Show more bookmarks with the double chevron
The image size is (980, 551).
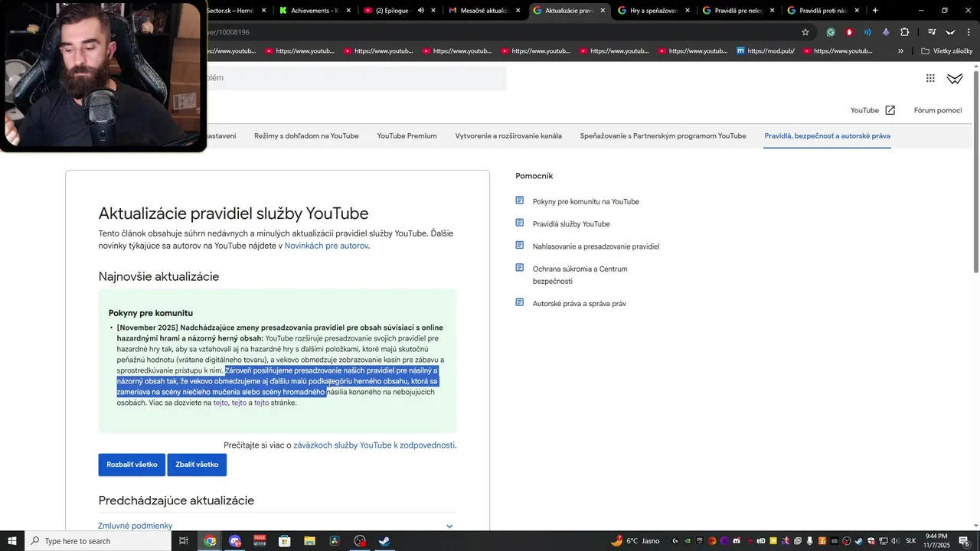point(900,51)
